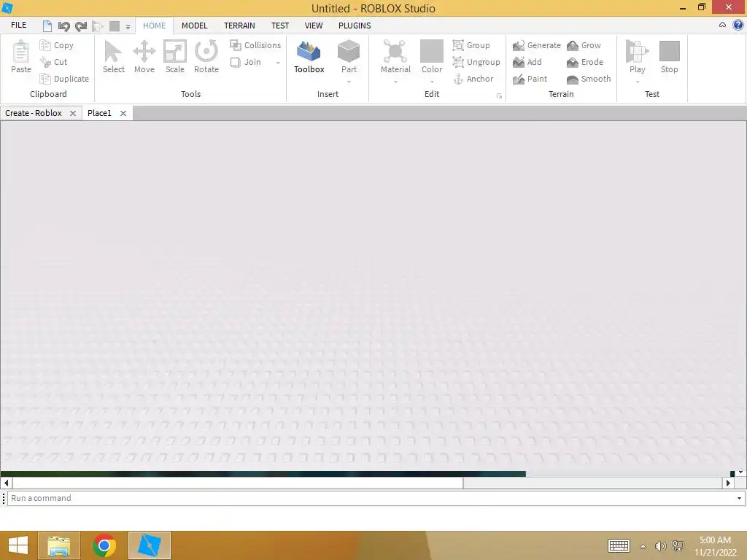Open File Explorer from the taskbar
This screenshot has height=560, width=747.
(59, 545)
